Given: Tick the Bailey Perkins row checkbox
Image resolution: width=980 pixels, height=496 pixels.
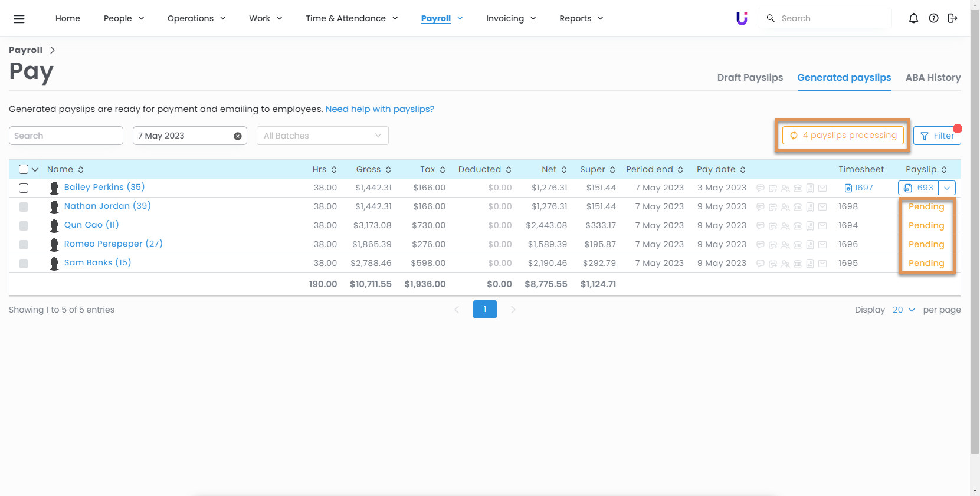Looking at the screenshot, I should (x=24, y=188).
